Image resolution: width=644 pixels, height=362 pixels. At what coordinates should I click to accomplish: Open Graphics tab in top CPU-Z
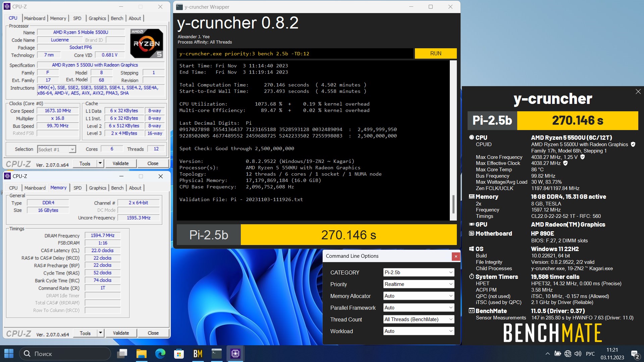(x=97, y=18)
